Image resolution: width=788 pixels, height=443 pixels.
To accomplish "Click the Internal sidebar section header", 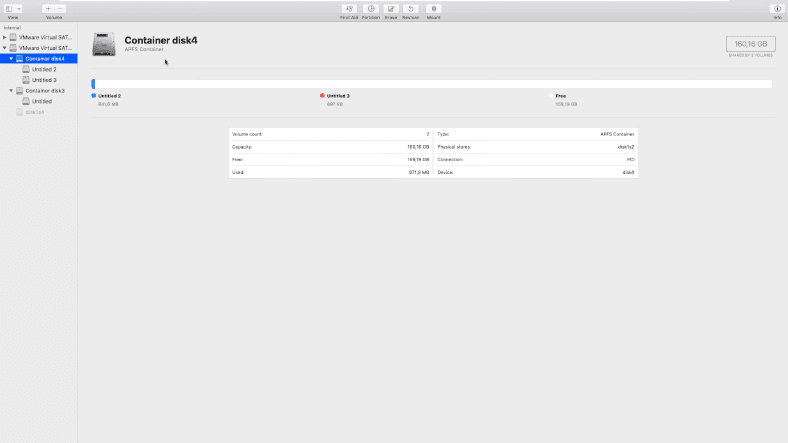I will (13, 28).
